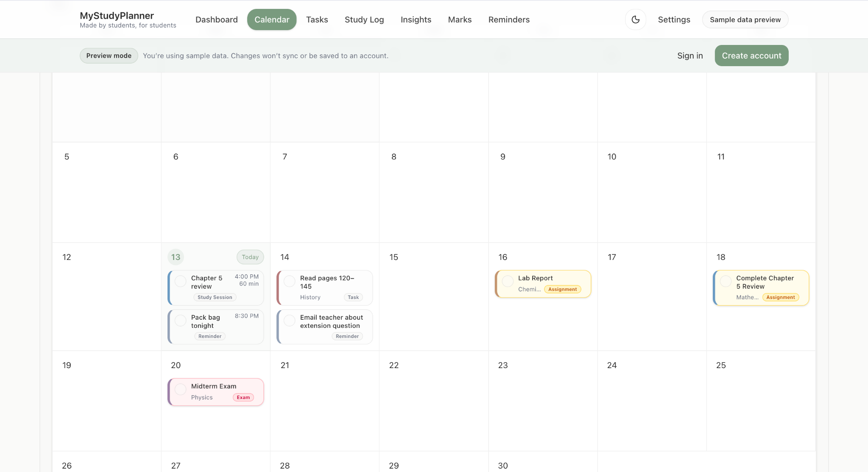Check off the "Lab Report" assignment
This screenshot has height=472, width=868.
[508, 281]
